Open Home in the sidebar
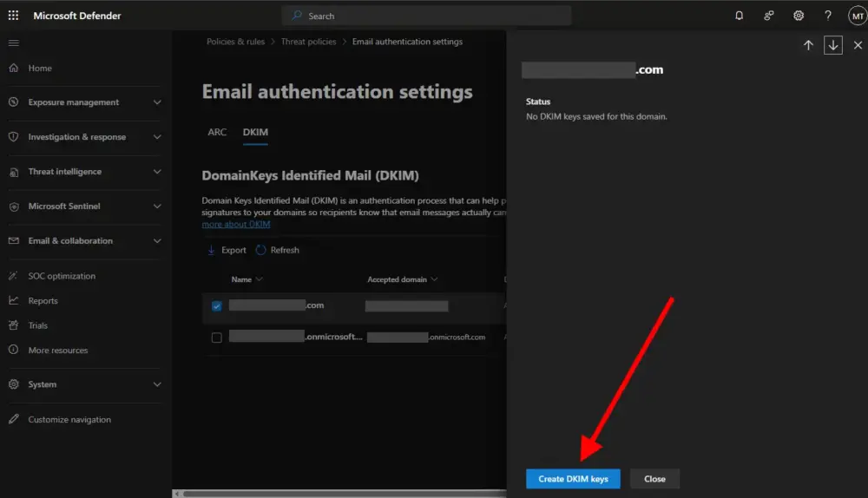The height and width of the screenshot is (498, 868). 40,68
